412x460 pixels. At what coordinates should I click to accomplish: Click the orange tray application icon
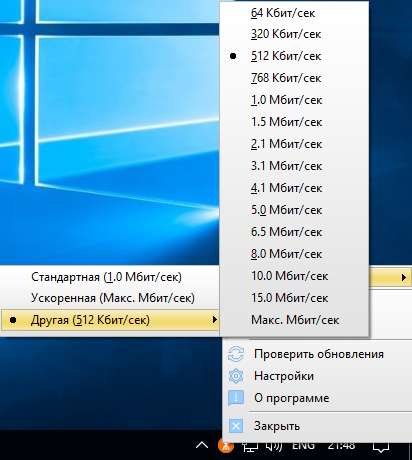pyautogui.click(x=226, y=446)
